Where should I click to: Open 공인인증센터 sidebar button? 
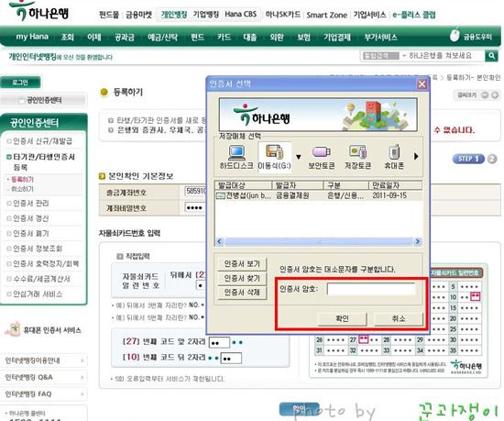43,100
